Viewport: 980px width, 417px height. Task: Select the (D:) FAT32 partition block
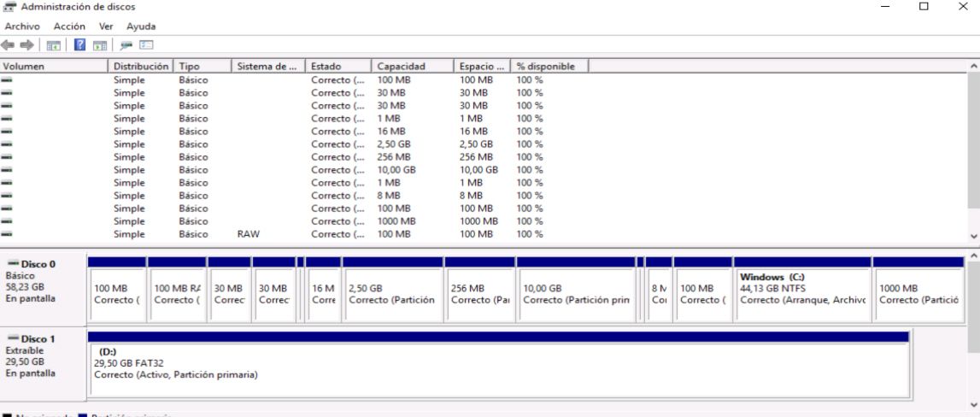496,364
